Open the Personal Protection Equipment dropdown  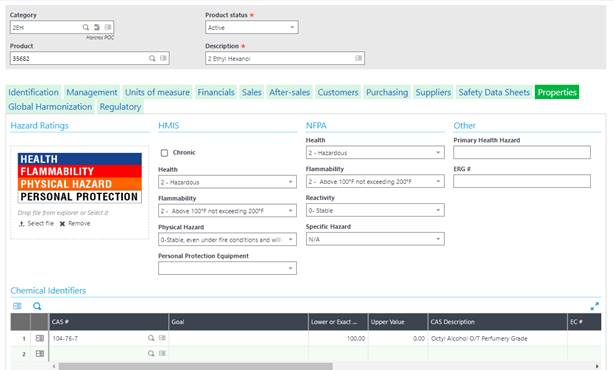pyautogui.click(x=227, y=268)
